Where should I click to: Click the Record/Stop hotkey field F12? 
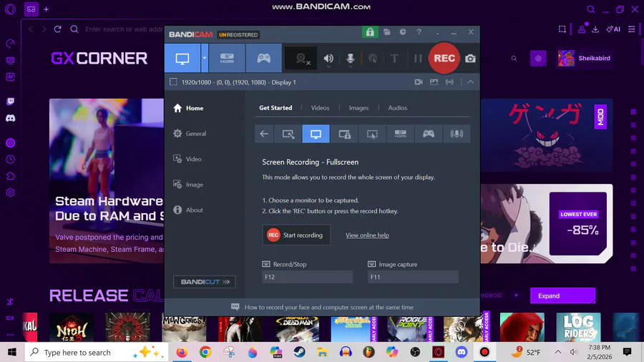point(307,277)
